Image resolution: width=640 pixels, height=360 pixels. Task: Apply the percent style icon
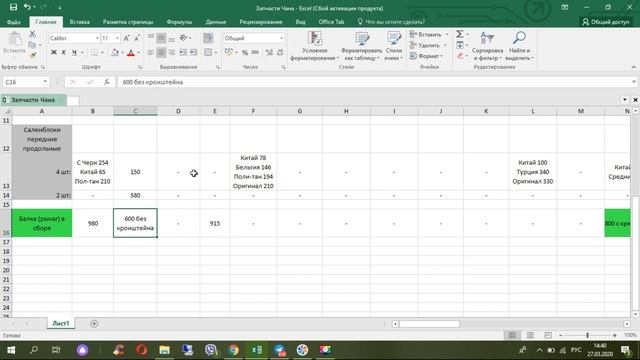coord(245,52)
